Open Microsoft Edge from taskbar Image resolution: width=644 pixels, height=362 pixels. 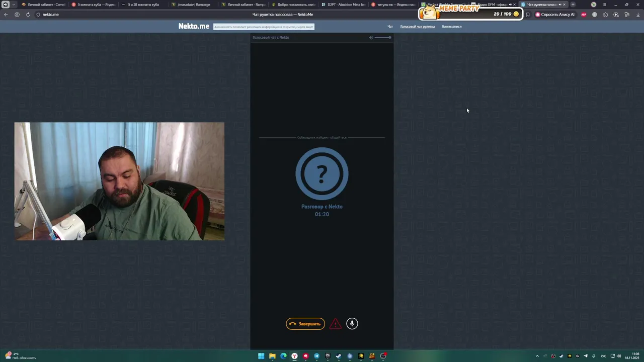(283, 356)
